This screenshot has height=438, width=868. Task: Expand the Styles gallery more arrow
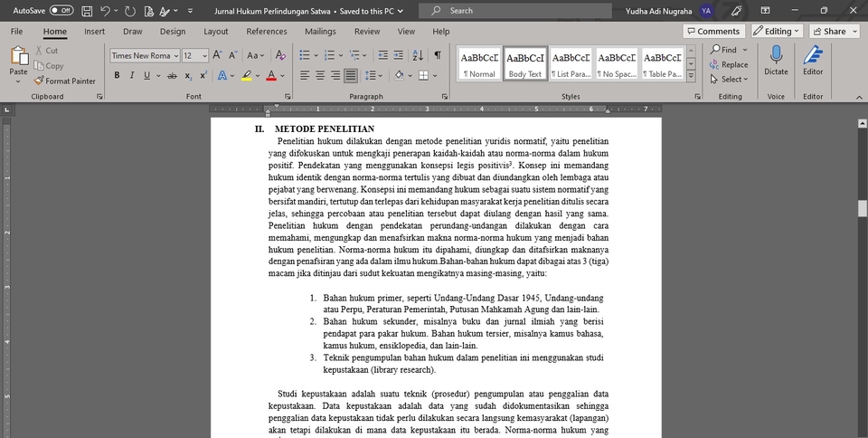691,75
